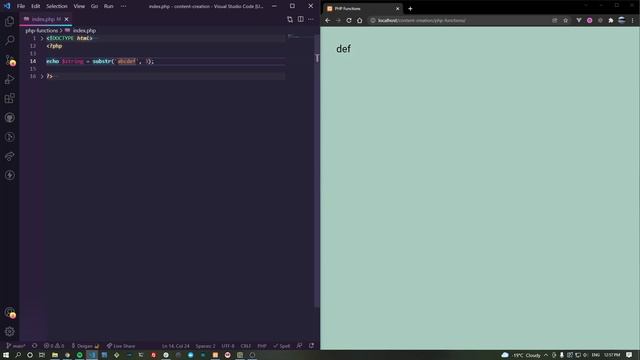The width and height of the screenshot is (640, 360).
Task: Open the View menu
Action: (x=79, y=6)
